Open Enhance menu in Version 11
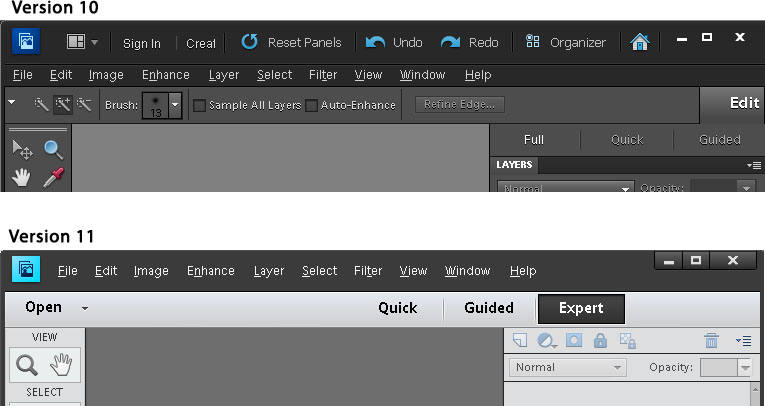Viewport: 765px width, 406px height. click(211, 271)
